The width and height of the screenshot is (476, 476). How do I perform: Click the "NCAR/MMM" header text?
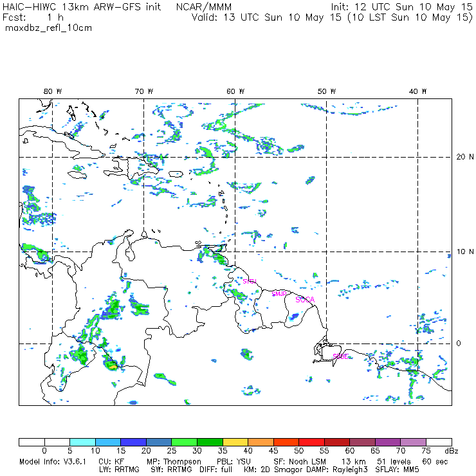click(x=204, y=6)
